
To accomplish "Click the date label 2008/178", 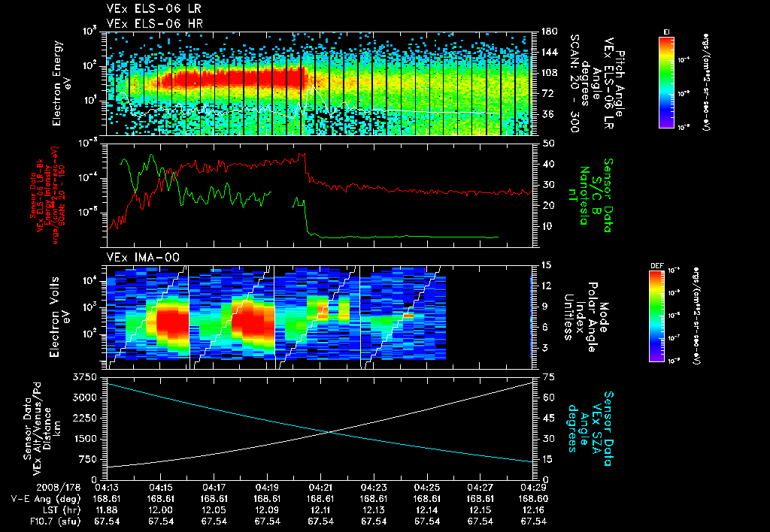I will (58, 488).
